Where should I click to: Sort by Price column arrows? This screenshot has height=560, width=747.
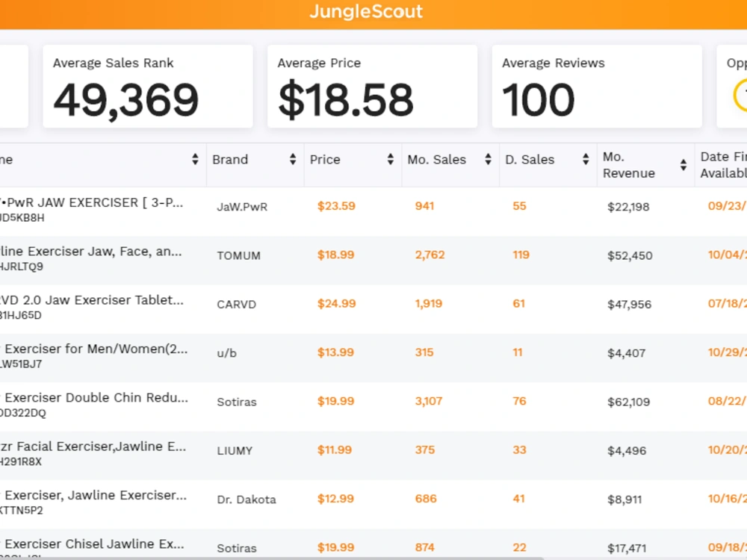pos(390,160)
